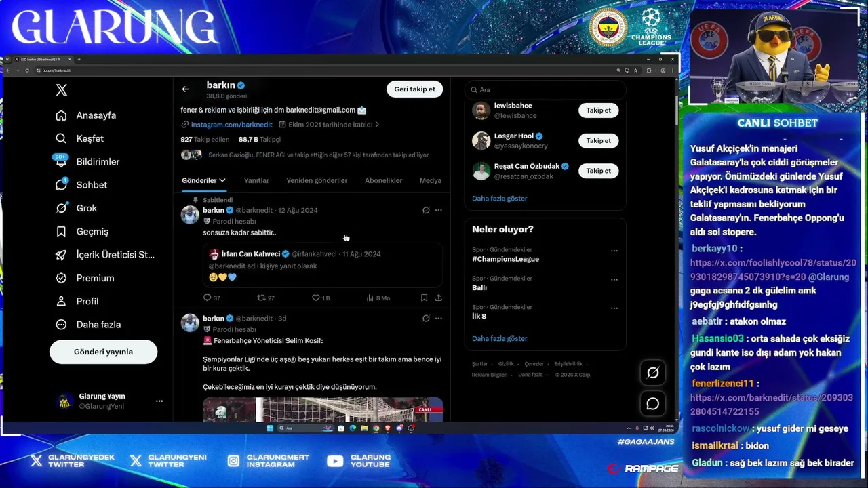The height and width of the screenshot is (488, 868).
Task: Open options for the İlk 8 trend
Action: coord(614,308)
